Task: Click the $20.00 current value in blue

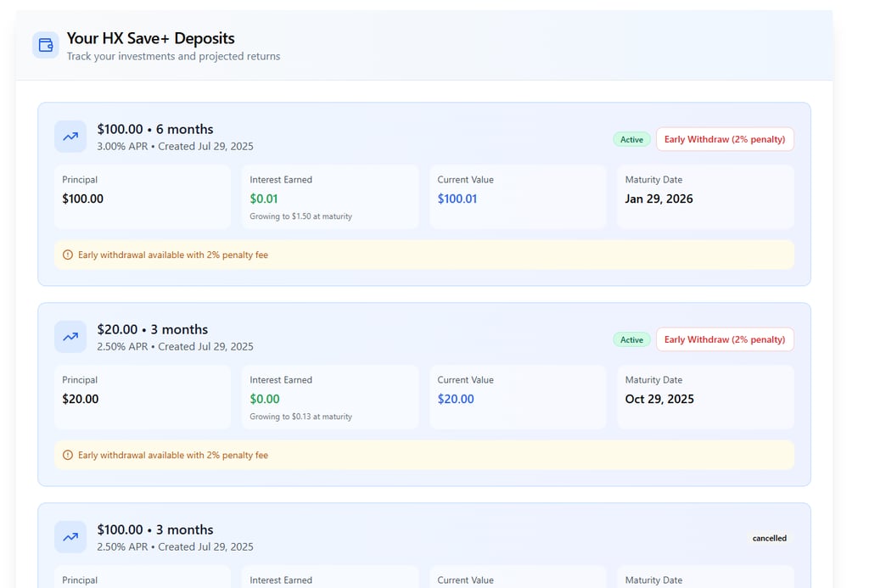Action: pos(456,399)
